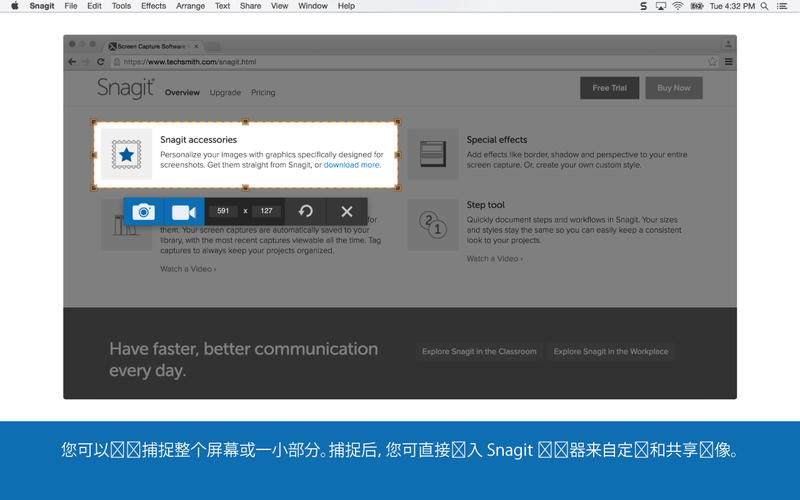
Task: Click the Free Trial button
Action: click(x=609, y=88)
